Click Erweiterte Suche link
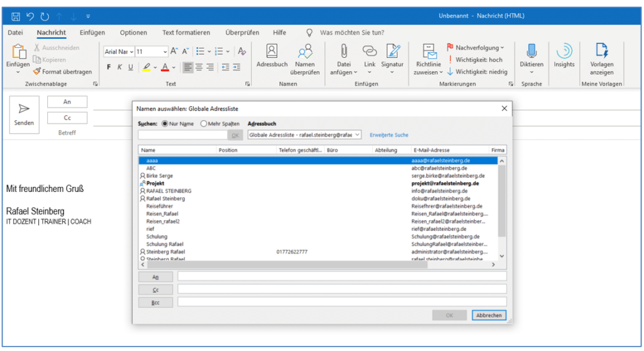The height and width of the screenshot is (351, 644). (x=389, y=135)
